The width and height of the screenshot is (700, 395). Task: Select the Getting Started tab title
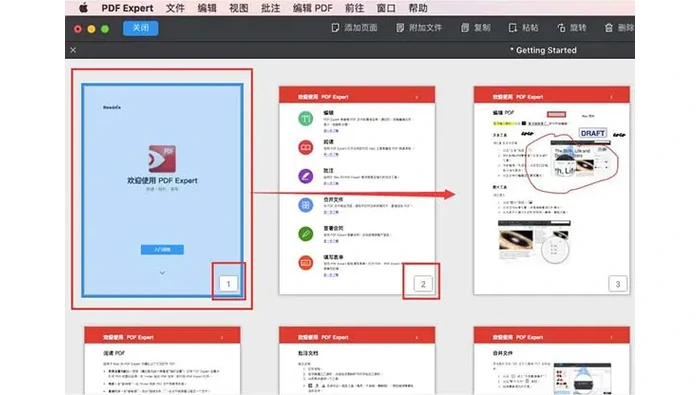pyautogui.click(x=543, y=50)
